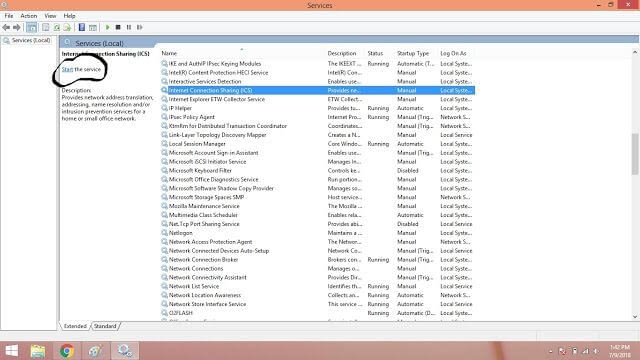Toggle the Show/Hide Console Tree icon

click(31, 27)
